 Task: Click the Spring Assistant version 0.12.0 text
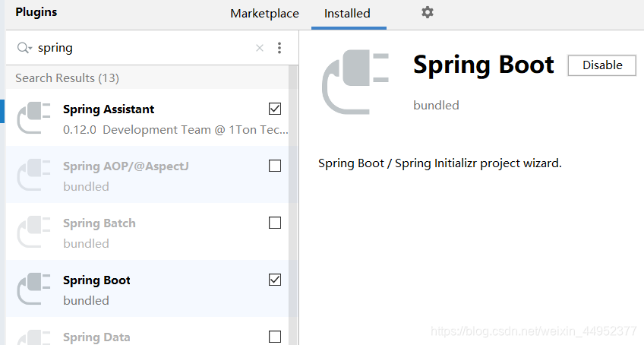click(x=80, y=130)
